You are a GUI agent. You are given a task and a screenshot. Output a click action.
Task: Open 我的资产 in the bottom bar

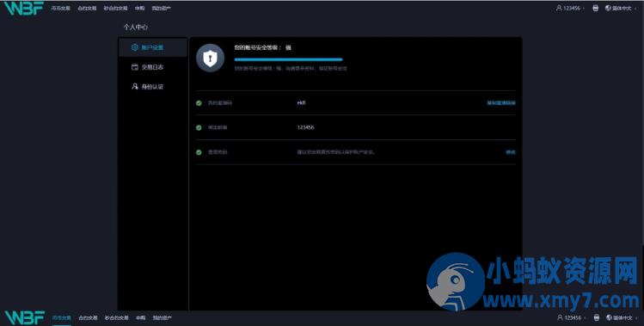[163, 317]
